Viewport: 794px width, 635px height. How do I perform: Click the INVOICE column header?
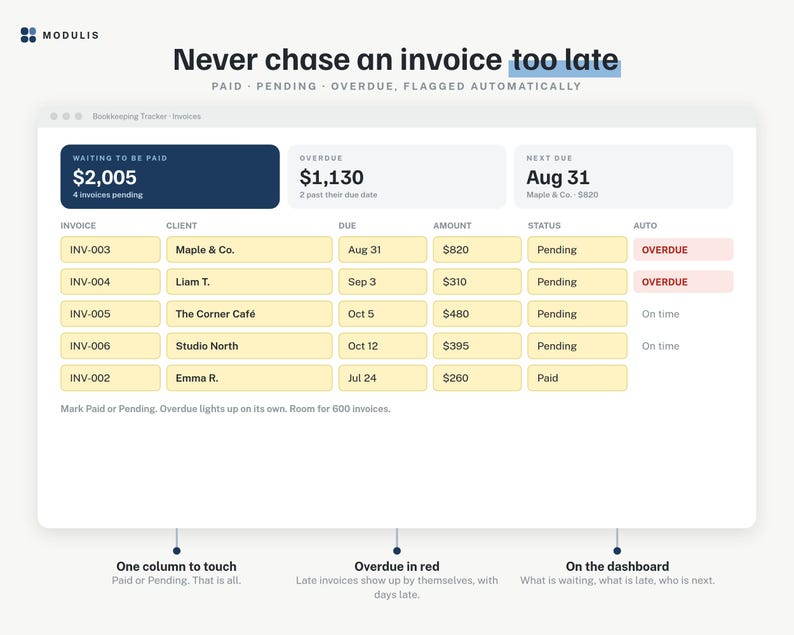[78, 225]
